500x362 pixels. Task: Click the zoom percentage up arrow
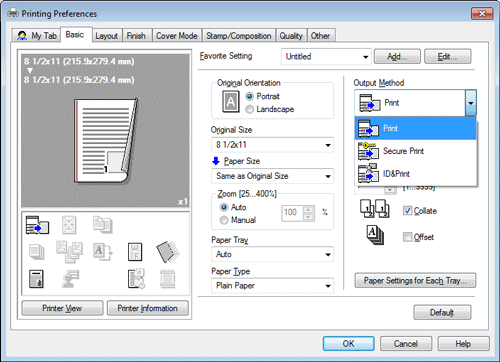click(309, 209)
